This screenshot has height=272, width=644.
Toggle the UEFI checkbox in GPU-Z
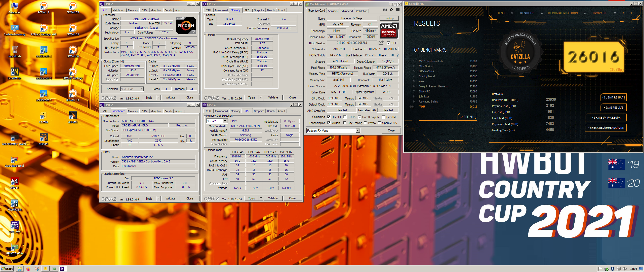tap(388, 43)
